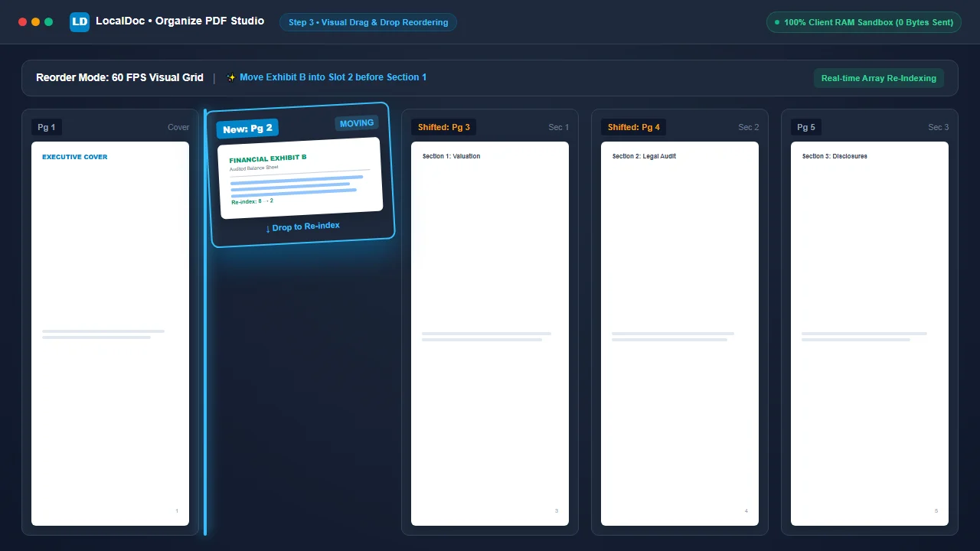Click the Sec 2 label
The height and width of the screenshot is (551, 980).
tap(749, 127)
